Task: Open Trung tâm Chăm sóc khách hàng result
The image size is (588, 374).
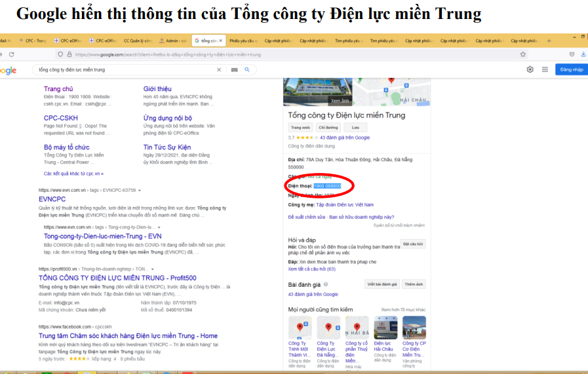Action: coord(128,336)
